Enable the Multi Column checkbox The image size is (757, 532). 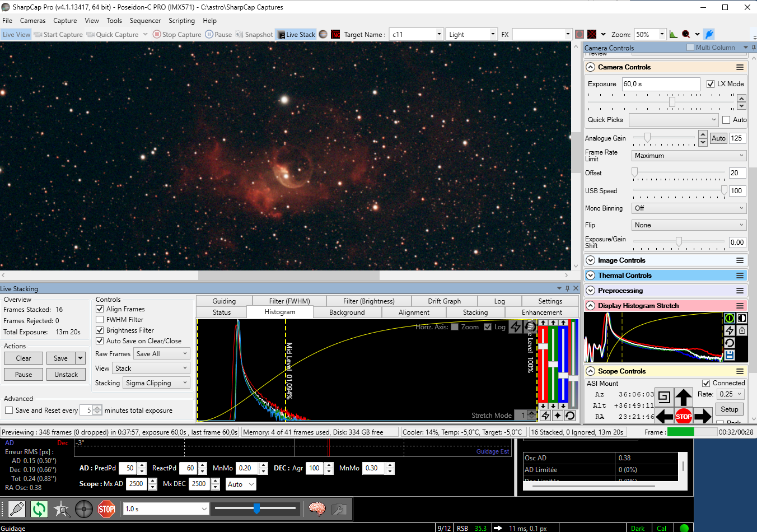click(x=690, y=48)
